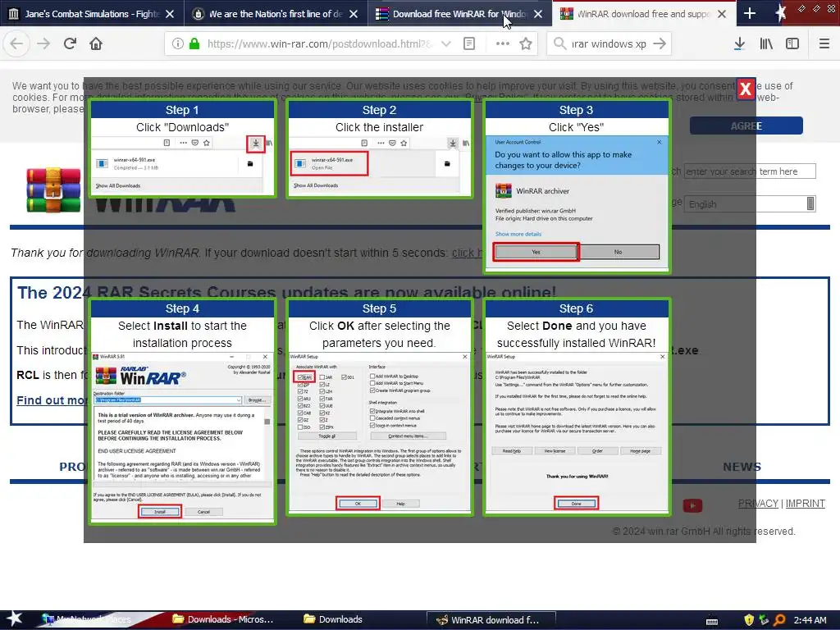Switch to My Network Places taskbar window
Image resolution: width=840 pixels, height=630 pixels.
click(x=89, y=619)
